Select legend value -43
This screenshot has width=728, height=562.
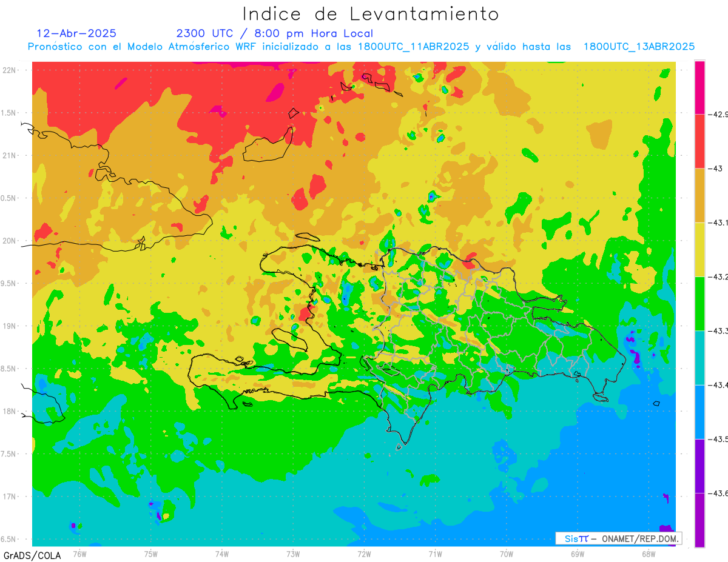pos(715,169)
